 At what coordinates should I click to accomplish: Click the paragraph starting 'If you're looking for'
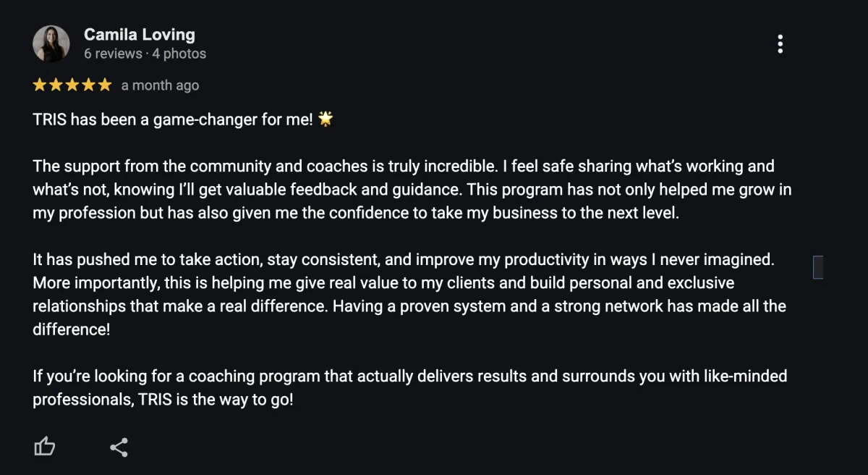[x=410, y=387]
